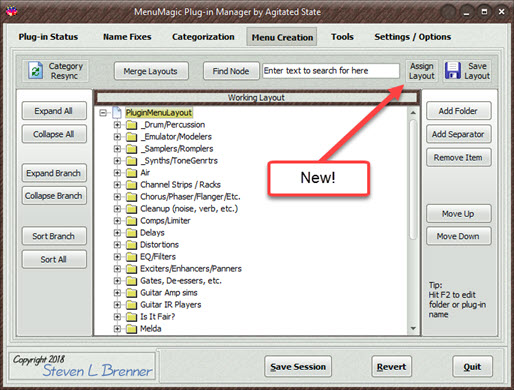Select the Cleanup (noise, verb, etc.) label
Viewport: 514px width, 390px height.
[x=189, y=209]
